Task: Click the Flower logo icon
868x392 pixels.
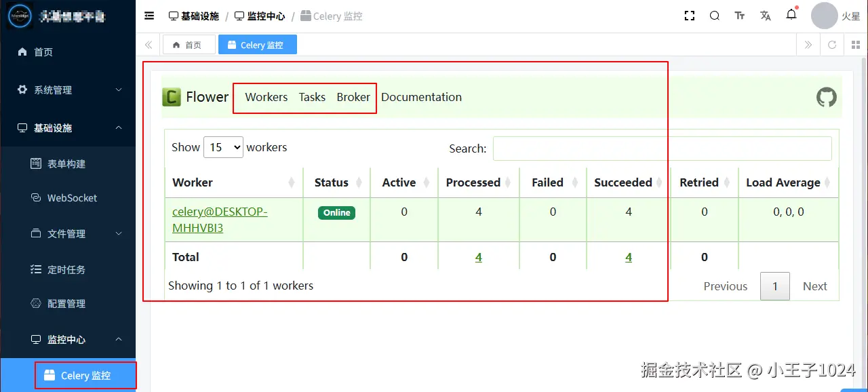Action: (x=172, y=97)
